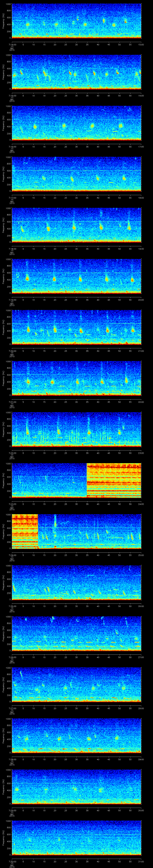Click the spectrogram panel starting at 7:25:00
This screenshot has width=153, height=868.
(77, 583)
